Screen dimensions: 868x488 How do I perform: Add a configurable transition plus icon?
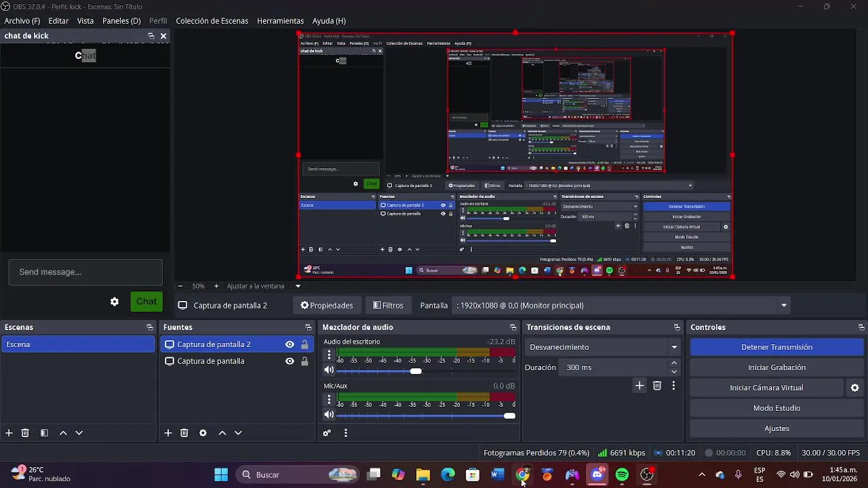[639, 386]
